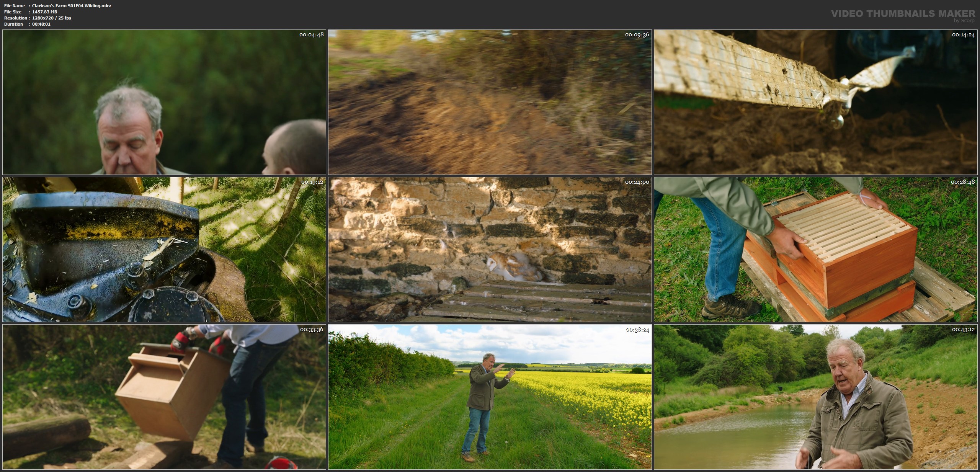
Task: Click the VIDEO THUMBNAILS MAKER watermark
Action: tap(903, 14)
